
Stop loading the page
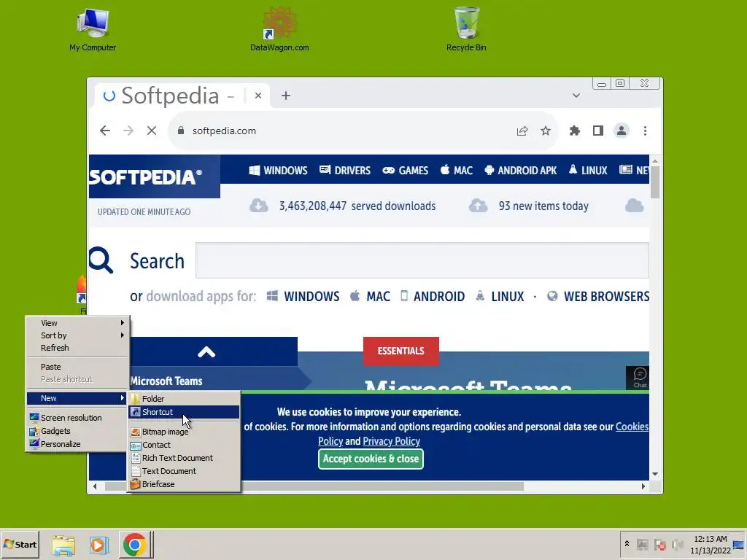[x=152, y=131]
